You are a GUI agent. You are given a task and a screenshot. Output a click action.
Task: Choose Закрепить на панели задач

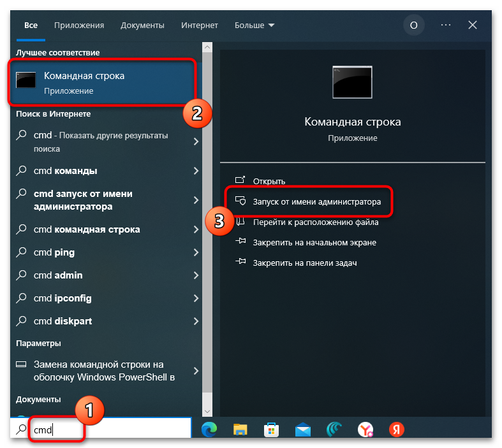pos(305,263)
